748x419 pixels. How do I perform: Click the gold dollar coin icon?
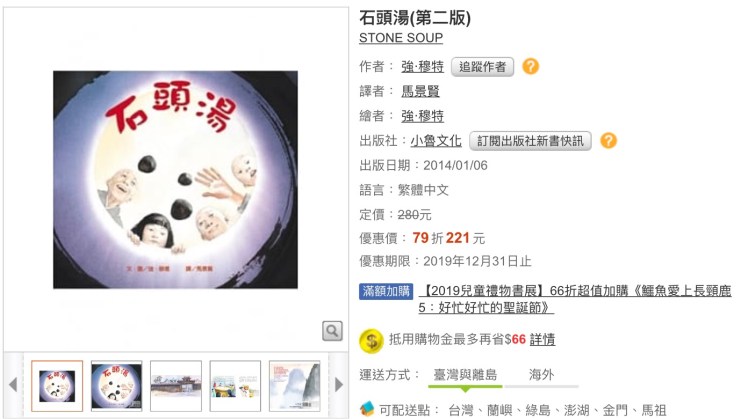pos(371,341)
